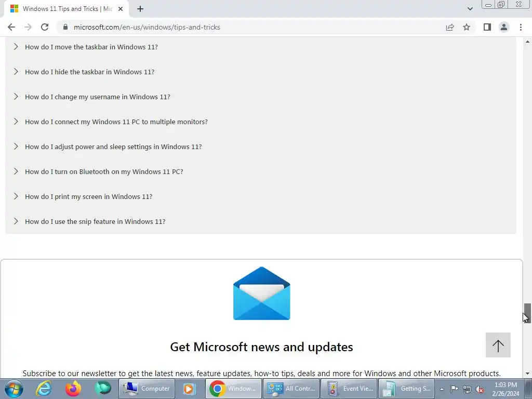Expand the chevron for the snip feature
The width and height of the screenshot is (532, 399).
(16, 221)
